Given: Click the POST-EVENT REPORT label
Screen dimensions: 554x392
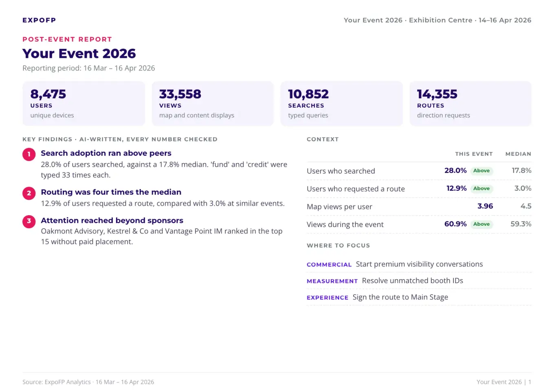Looking at the screenshot, I should (67, 39).
